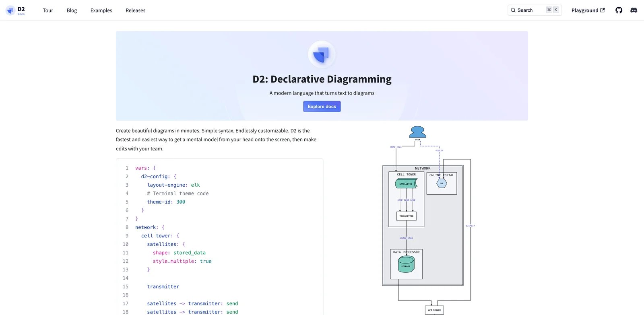This screenshot has width=644, height=315.
Task: Click the transmitter box in diagram
Action: (407, 216)
